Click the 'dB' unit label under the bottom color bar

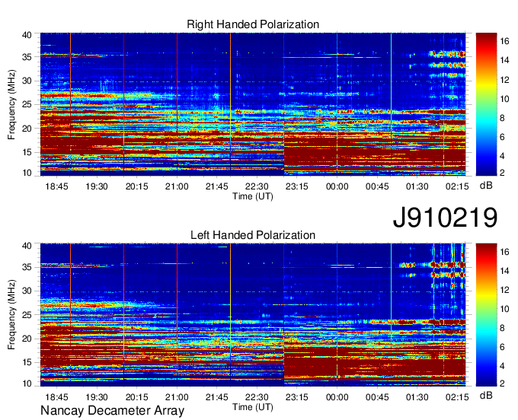tap(486, 396)
